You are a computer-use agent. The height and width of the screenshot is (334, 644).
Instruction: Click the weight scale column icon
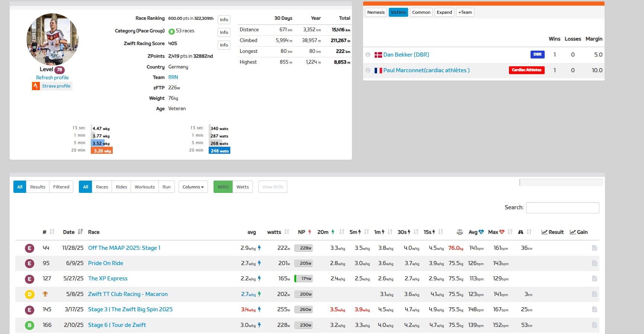(459, 232)
